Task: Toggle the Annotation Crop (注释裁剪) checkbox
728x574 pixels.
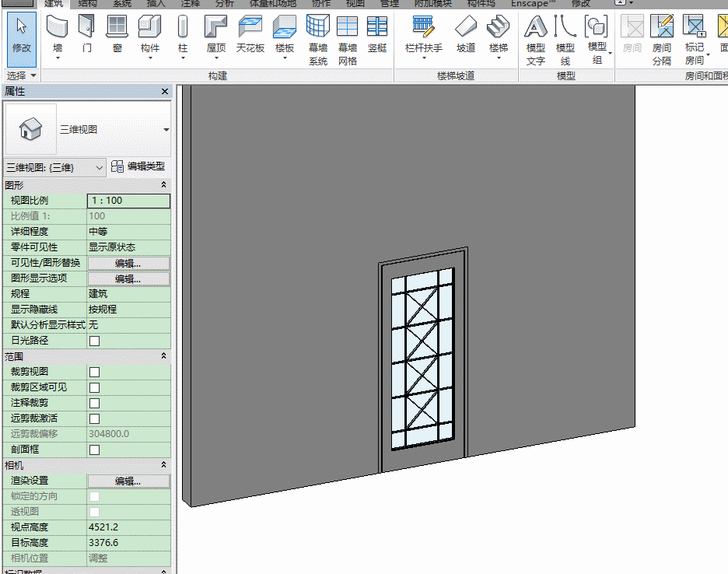Action: (x=94, y=403)
